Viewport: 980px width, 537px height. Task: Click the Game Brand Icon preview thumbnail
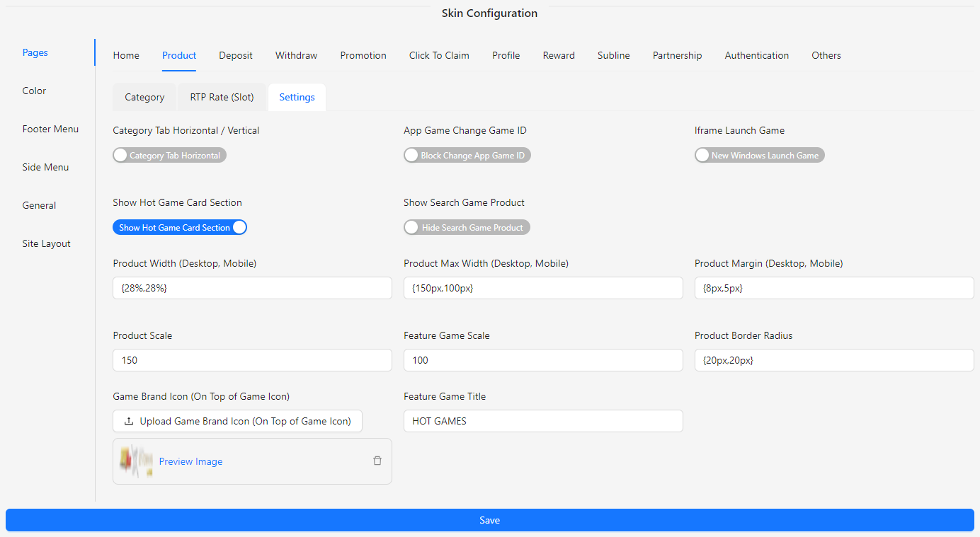[135, 461]
